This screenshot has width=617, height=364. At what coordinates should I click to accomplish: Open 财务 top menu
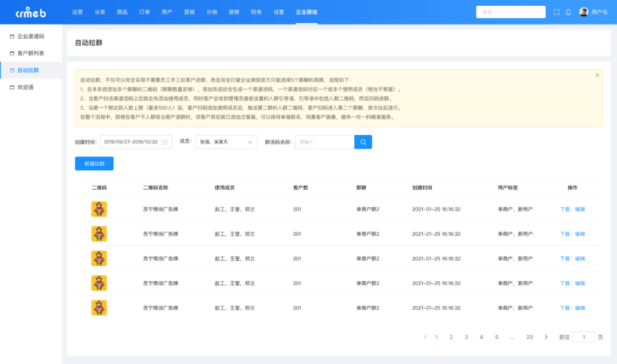click(256, 12)
